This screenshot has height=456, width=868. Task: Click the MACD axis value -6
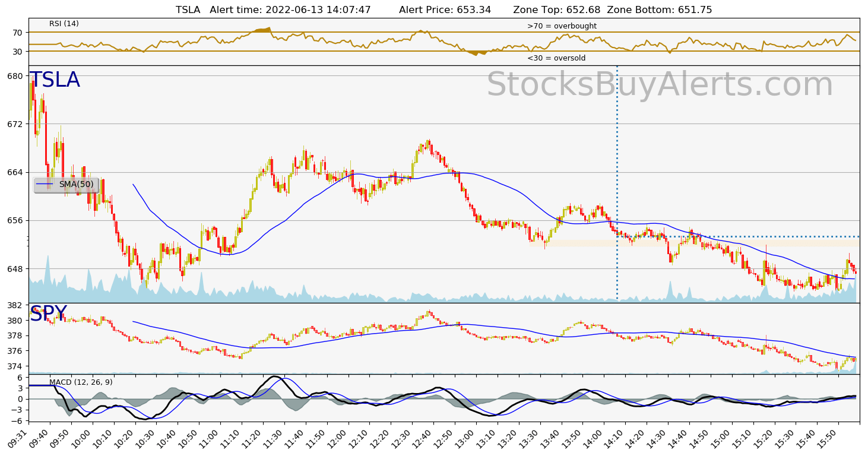pyautogui.click(x=18, y=420)
